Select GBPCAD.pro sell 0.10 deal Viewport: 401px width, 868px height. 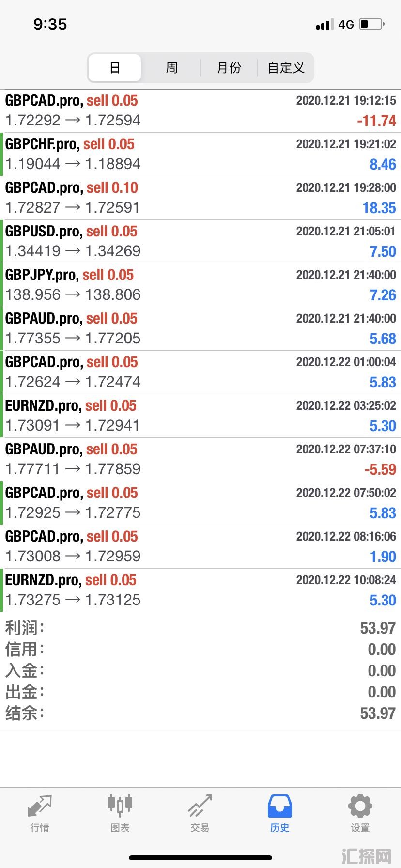200,198
